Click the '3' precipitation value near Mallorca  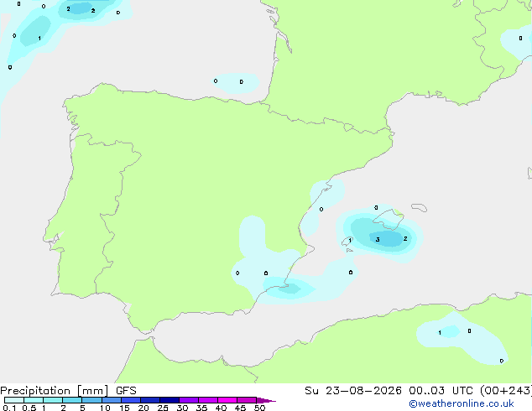point(378,240)
